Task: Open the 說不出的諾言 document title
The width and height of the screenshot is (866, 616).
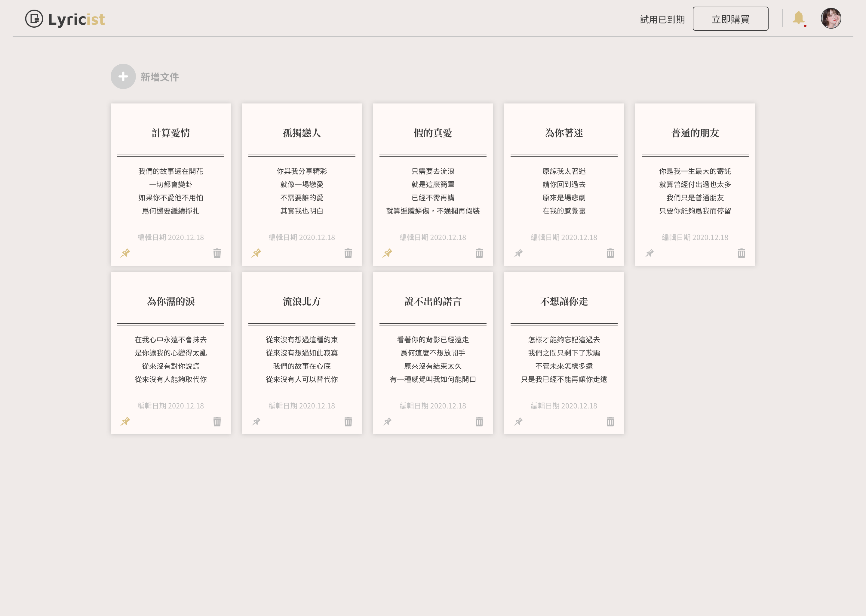Action: pos(433,302)
